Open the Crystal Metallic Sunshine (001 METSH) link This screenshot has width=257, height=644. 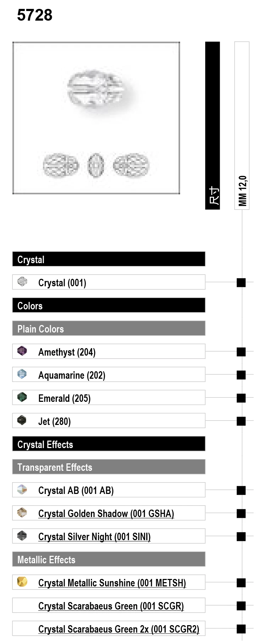tap(112, 583)
